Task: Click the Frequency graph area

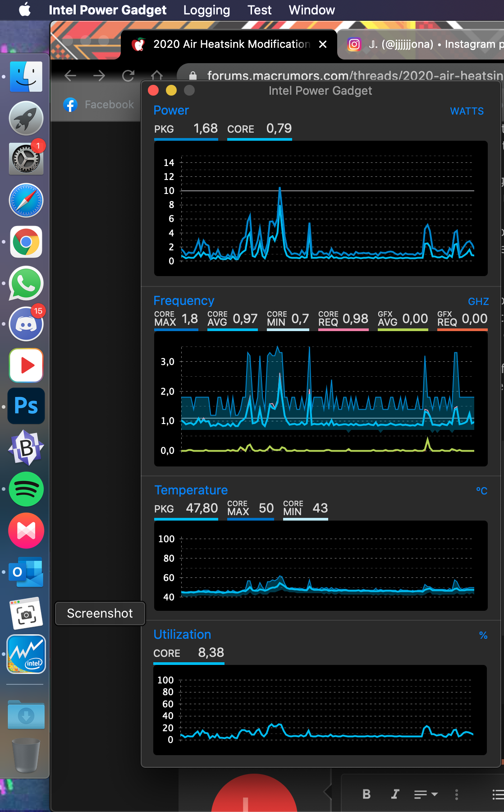Action: 321,399
